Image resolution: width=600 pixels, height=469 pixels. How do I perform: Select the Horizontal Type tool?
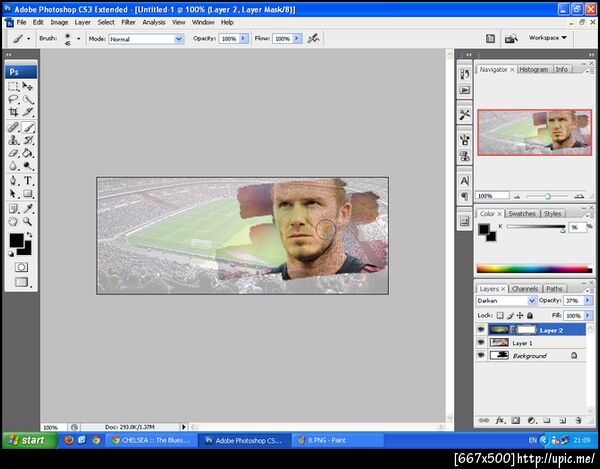(28, 181)
